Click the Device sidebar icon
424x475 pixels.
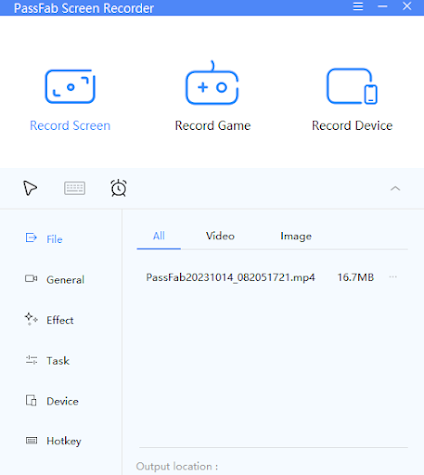click(x=31, y=400)
